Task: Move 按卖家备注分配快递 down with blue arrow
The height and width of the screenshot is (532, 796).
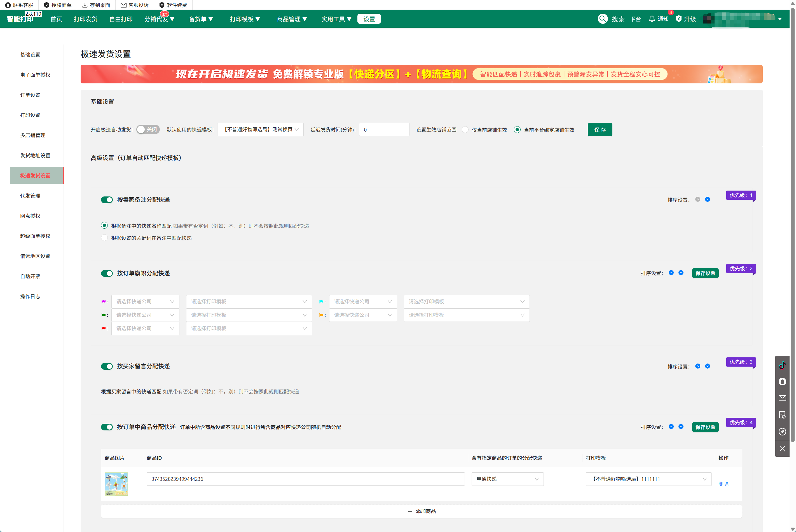Action: pos(708,200)
